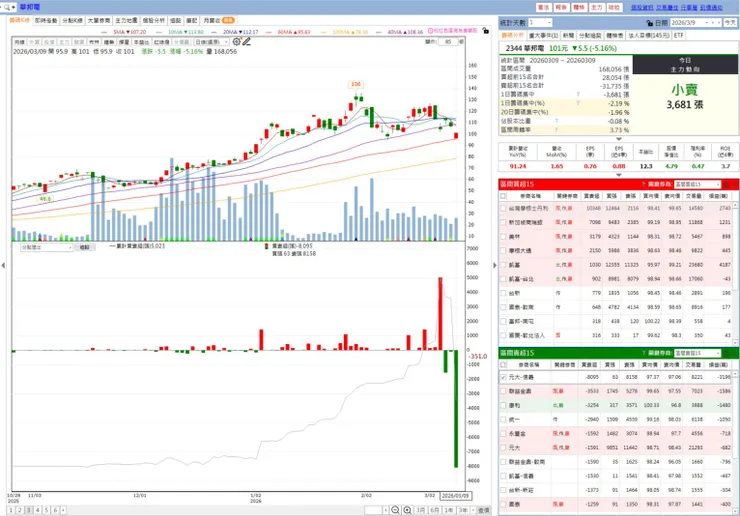Tick the header checkbox of 買超15 table

[503, 196]
